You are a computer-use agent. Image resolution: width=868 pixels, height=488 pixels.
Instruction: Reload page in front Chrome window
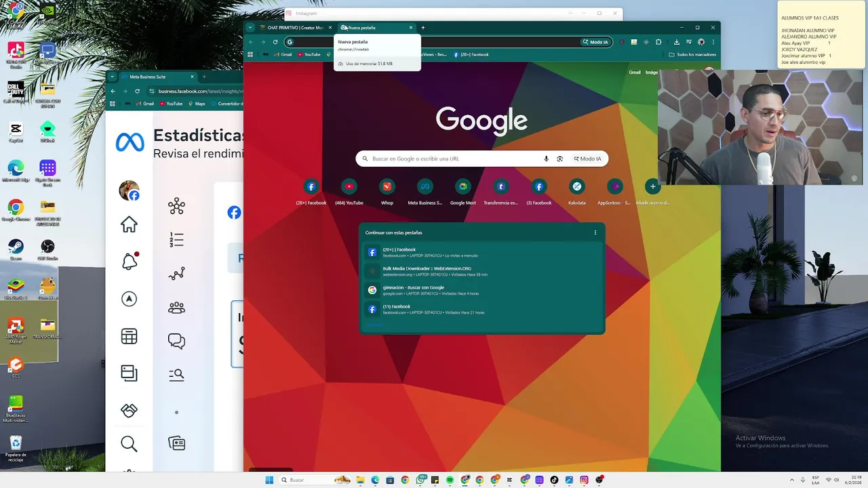click(x=275, y=42)
